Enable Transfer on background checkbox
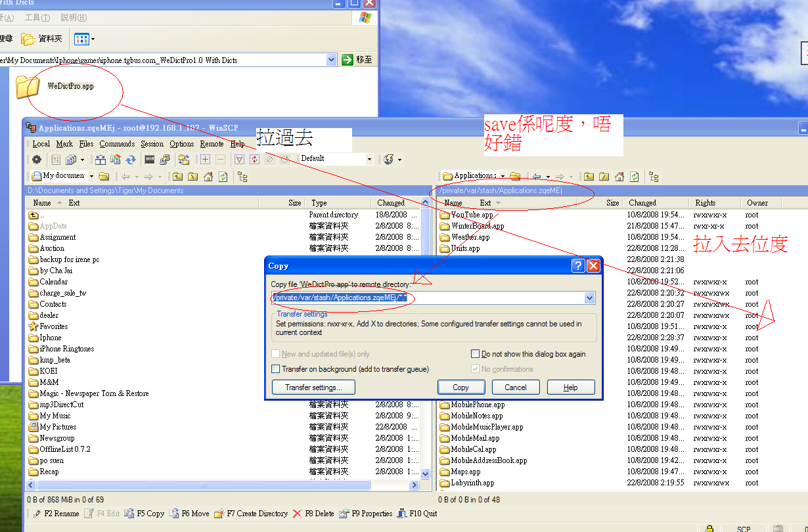 click(276, 369)
